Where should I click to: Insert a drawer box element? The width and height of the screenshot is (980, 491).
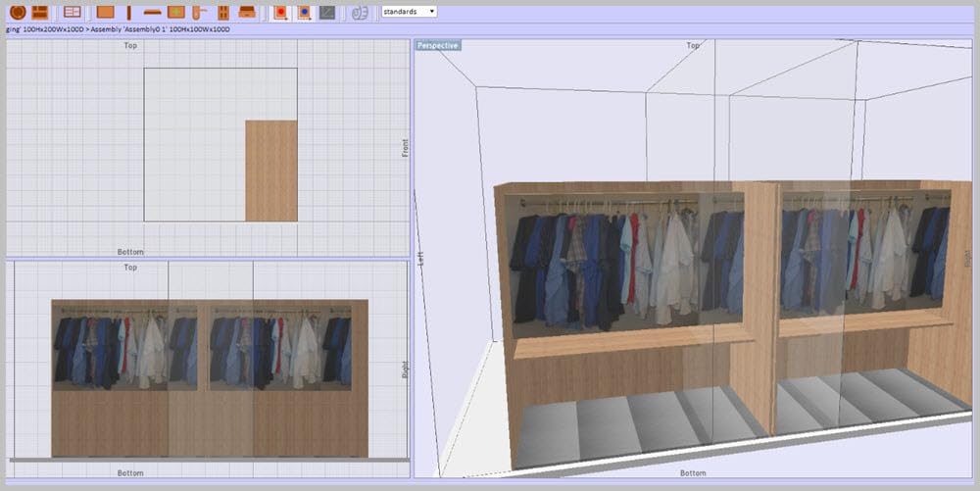click(x=247, y=12)
